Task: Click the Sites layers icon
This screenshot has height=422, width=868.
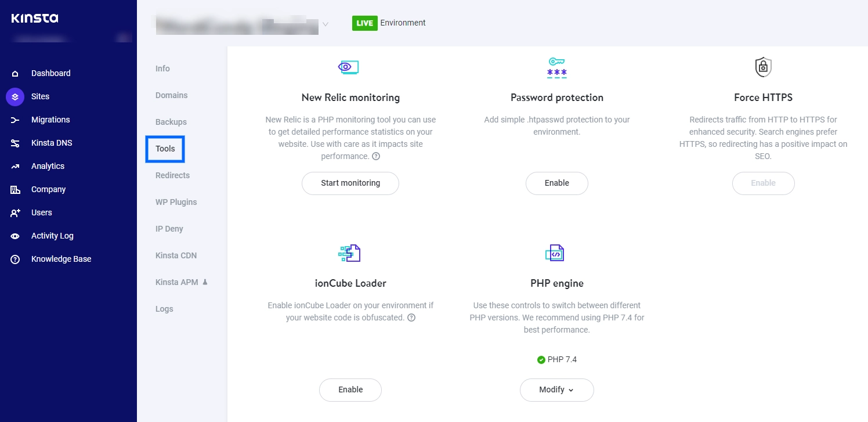Action: click(15, 96)
